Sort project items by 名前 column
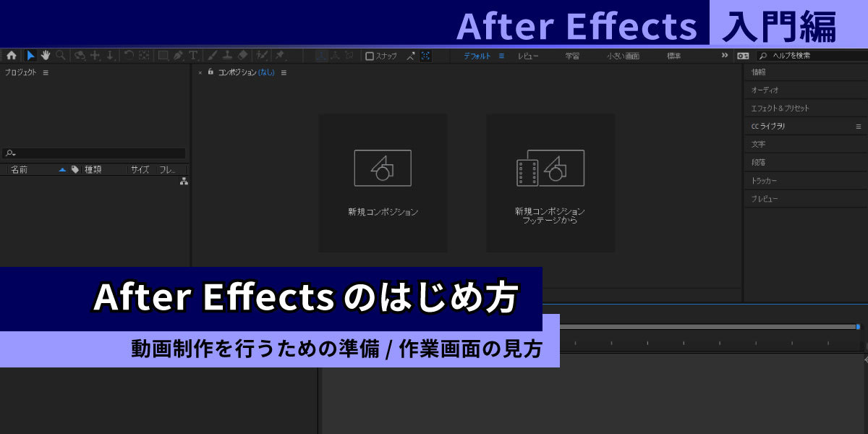 (19, 169)
